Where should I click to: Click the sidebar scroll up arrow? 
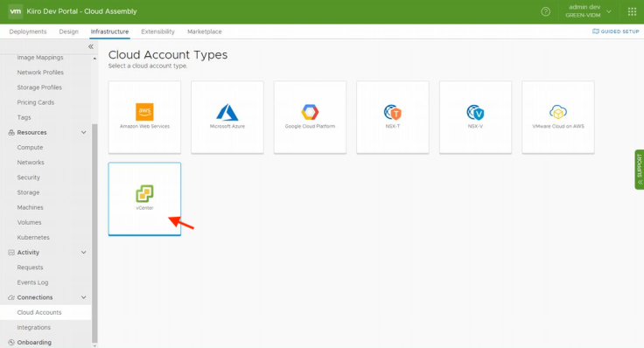coord(94,59)
